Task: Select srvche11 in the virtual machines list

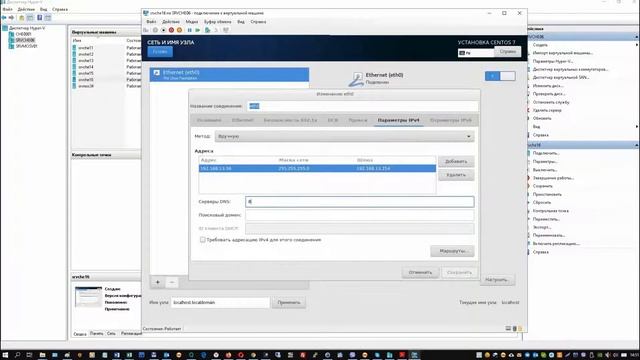Action: [x=86, y=48]
